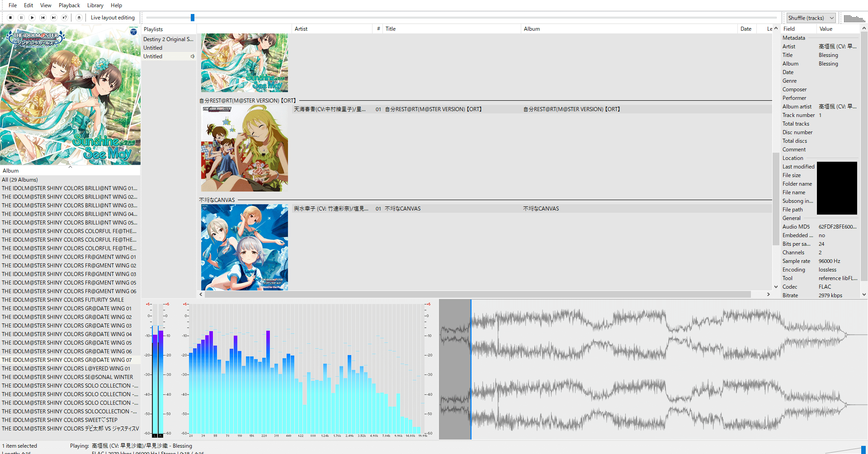The height and width of the screenshot is (454, 868).
Task: Select the album FR@GMENT WING 01
Action: (70, 257)
